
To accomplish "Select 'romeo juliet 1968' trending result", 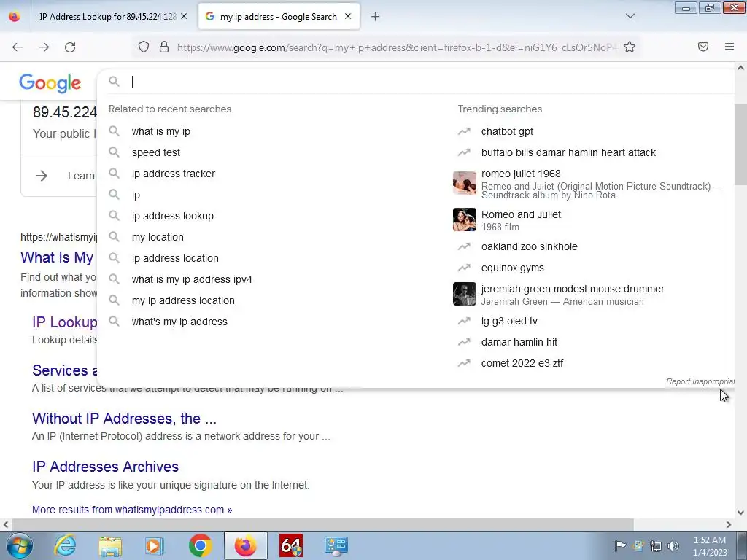I will pos(521,174).
